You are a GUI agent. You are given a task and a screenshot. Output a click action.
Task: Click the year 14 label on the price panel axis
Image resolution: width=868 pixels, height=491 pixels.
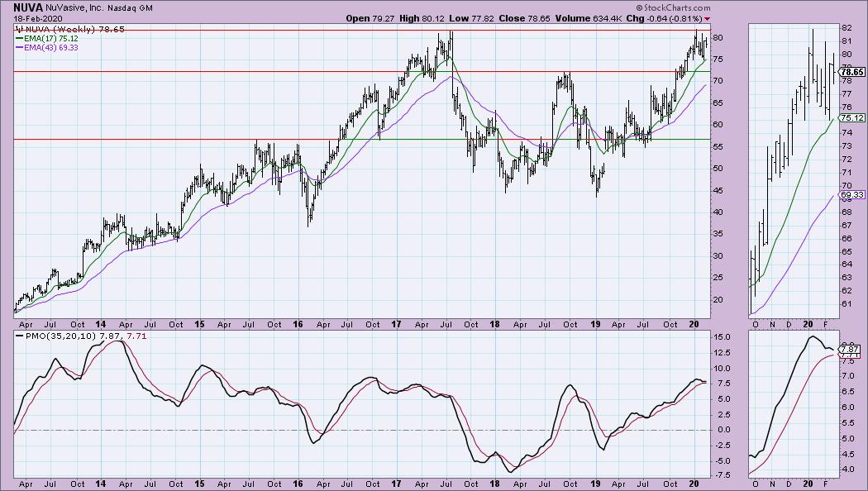(x=101, y=325)
